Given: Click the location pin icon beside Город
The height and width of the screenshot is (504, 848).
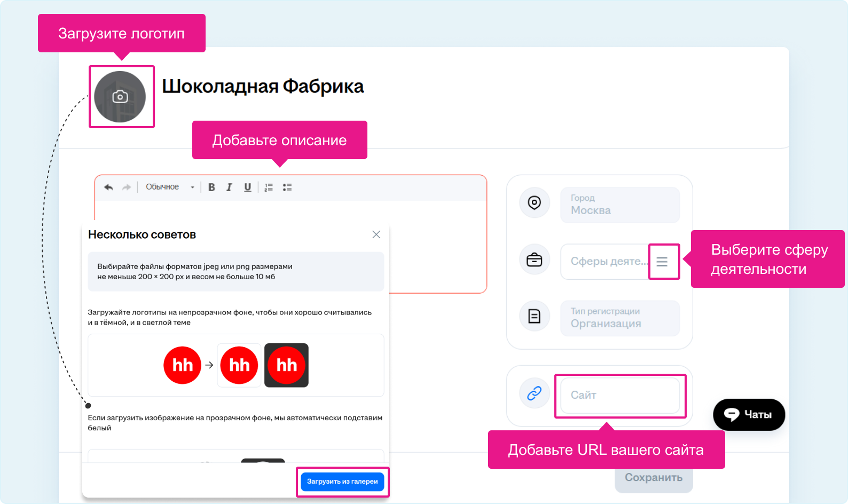Looking at the screenshot, I should (535, 203).
